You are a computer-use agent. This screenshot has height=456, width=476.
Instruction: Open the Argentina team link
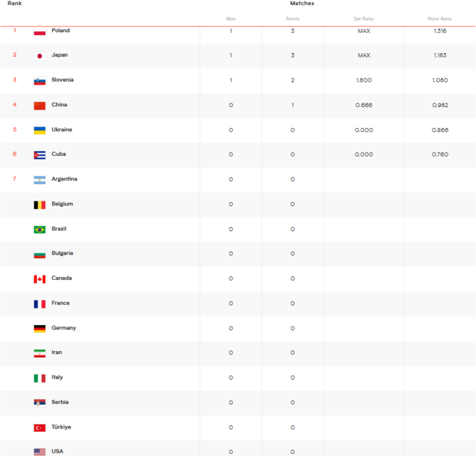64,179
